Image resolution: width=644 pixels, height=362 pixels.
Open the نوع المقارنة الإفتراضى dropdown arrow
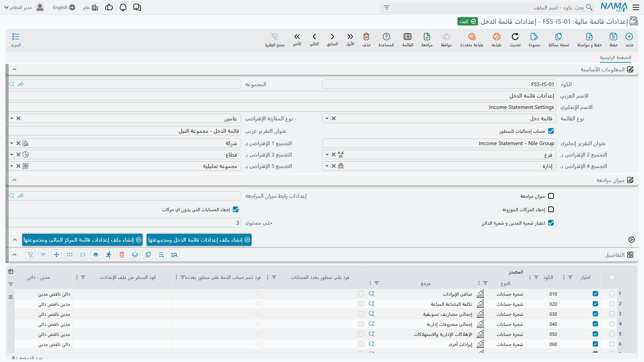(12, 118)
